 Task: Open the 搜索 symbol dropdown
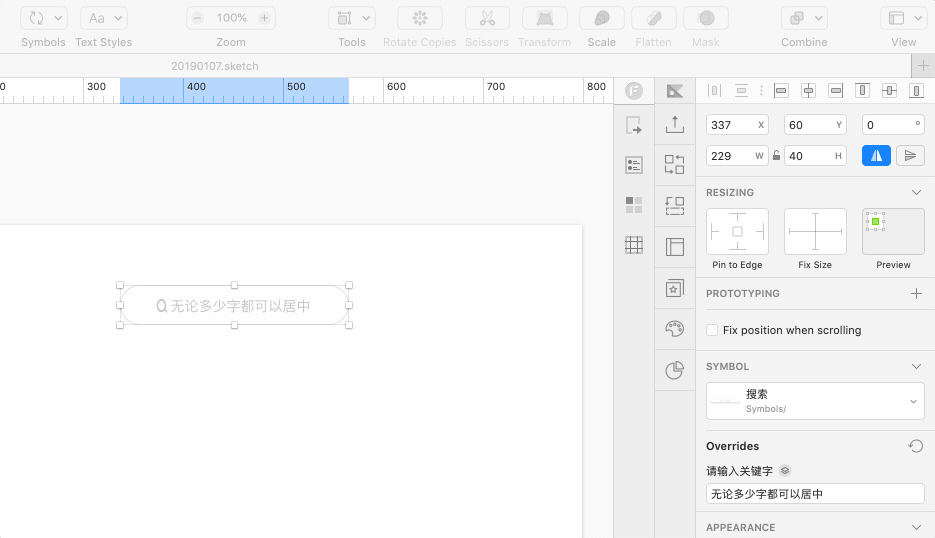click(x=815, y=401)
